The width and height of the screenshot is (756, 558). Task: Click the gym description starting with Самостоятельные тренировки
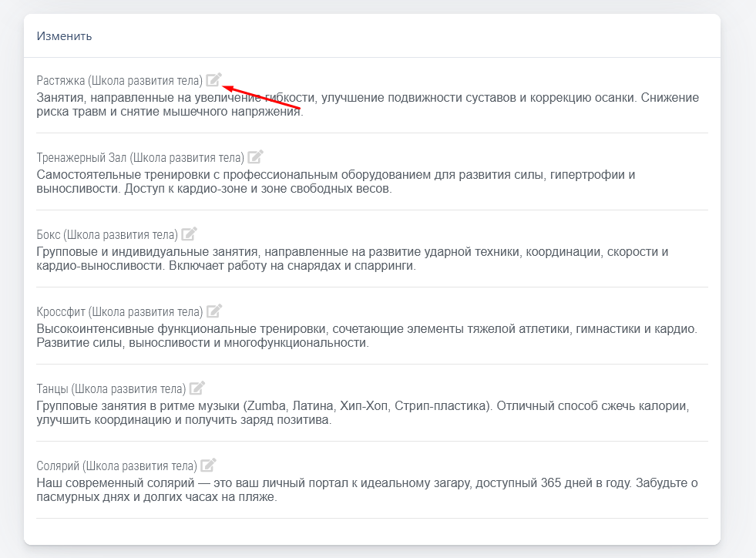pos(335,182)
